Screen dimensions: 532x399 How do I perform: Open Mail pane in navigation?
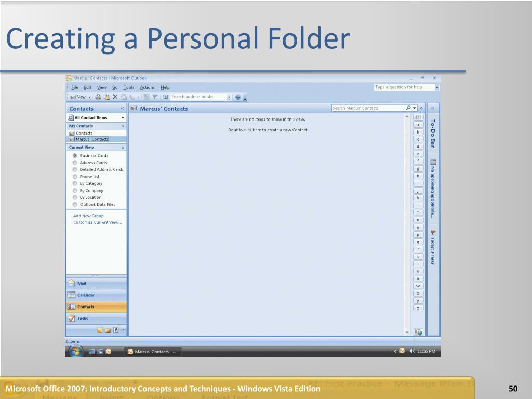pos(96,283)
